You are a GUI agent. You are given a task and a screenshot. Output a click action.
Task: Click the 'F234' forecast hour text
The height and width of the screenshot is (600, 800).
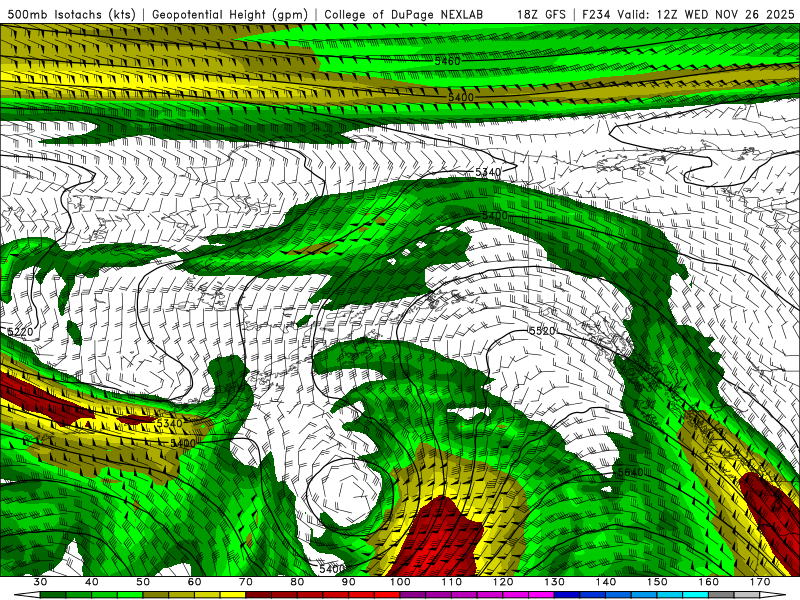pyautogui.click(x=596, y=15)
